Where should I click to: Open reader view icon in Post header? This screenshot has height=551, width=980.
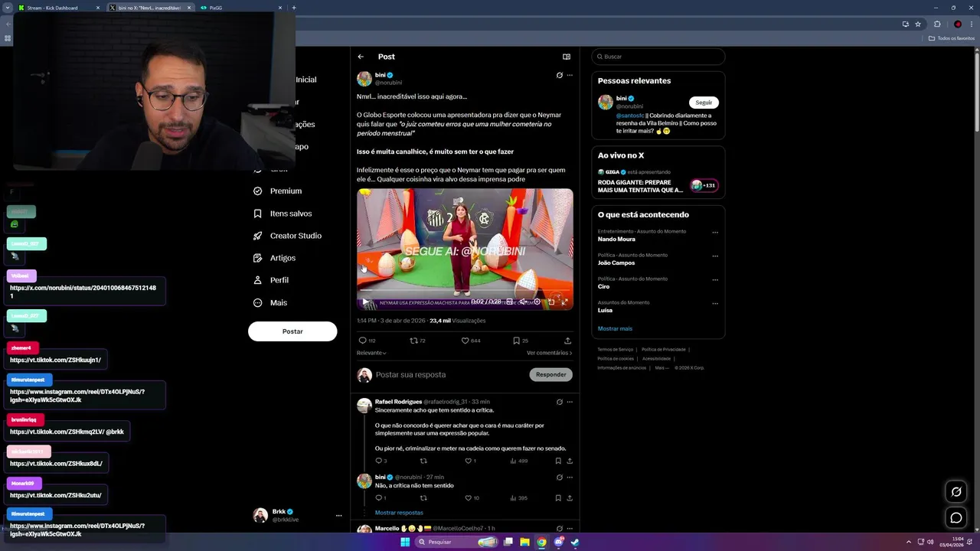tap(567, 57)
